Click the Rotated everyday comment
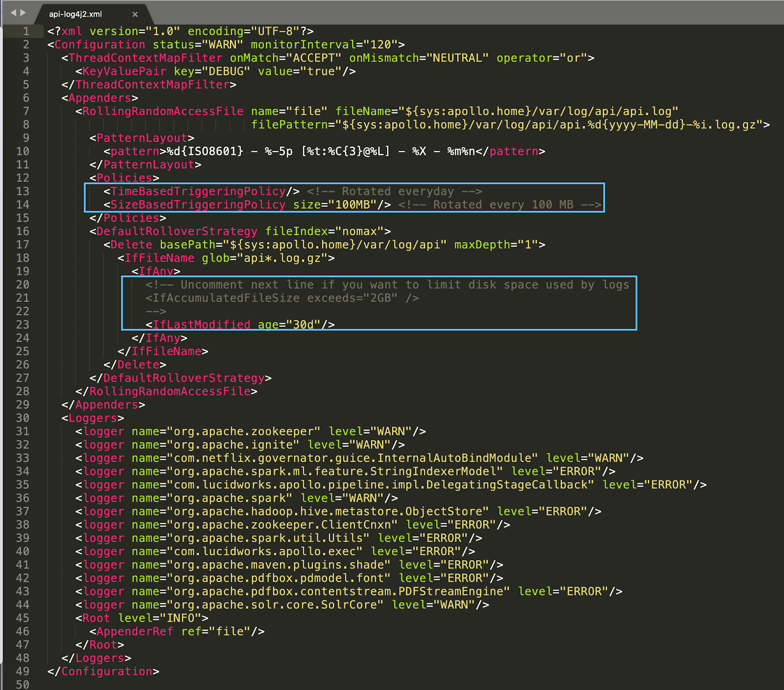 394,191
